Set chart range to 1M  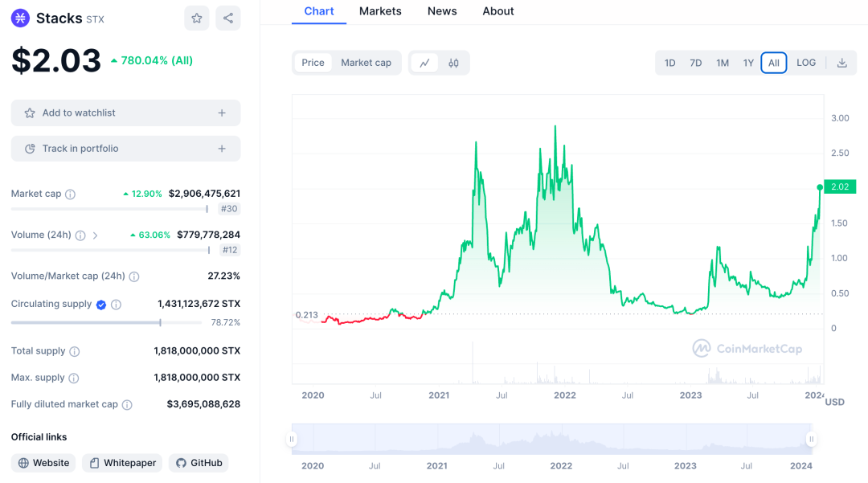(x=723, y=63)
